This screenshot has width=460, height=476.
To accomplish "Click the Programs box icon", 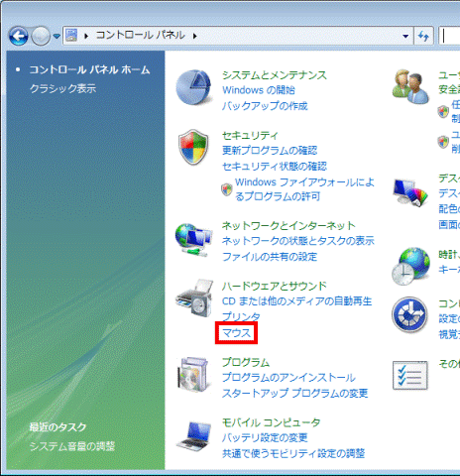I will coord(193,374).
